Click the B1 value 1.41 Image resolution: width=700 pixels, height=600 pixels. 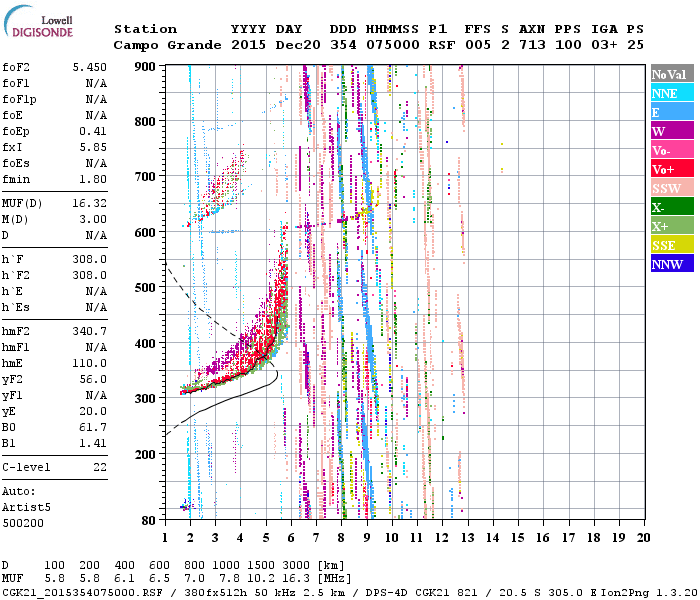click(x=93, y=444)
